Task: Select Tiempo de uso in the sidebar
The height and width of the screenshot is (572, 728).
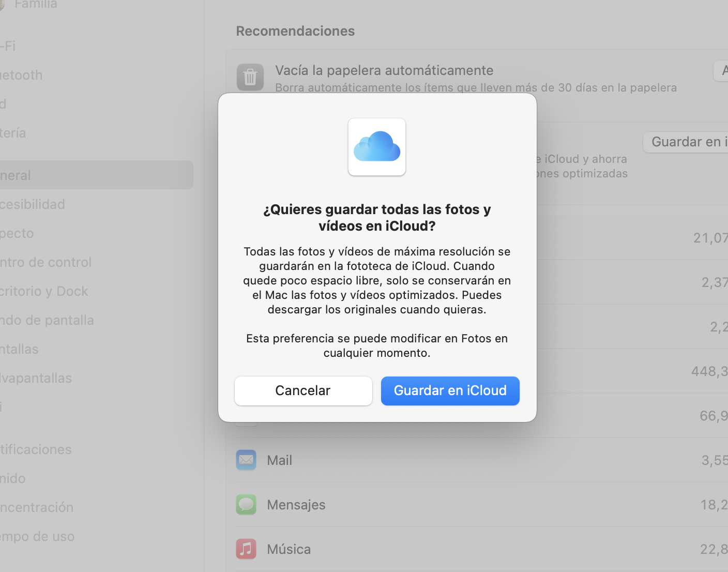Action: (x=38, y=536)
